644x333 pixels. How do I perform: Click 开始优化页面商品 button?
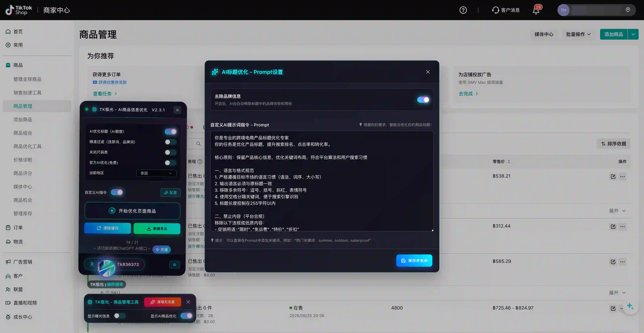[132, 211]
